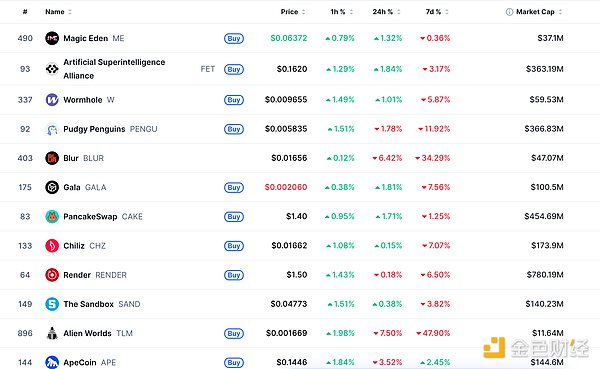Sort by 7d % column header
The width and height of the screenshot is (600, 369).
[437, 12]
